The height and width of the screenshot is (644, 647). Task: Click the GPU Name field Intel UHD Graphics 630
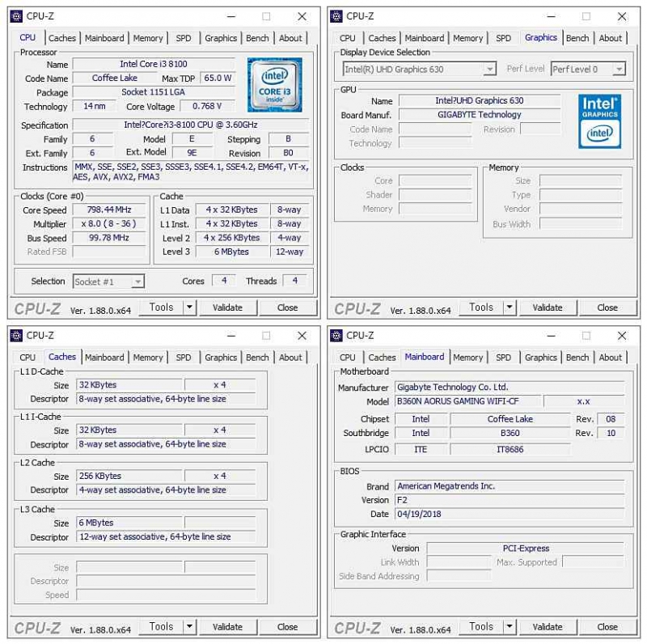[480, 101]
